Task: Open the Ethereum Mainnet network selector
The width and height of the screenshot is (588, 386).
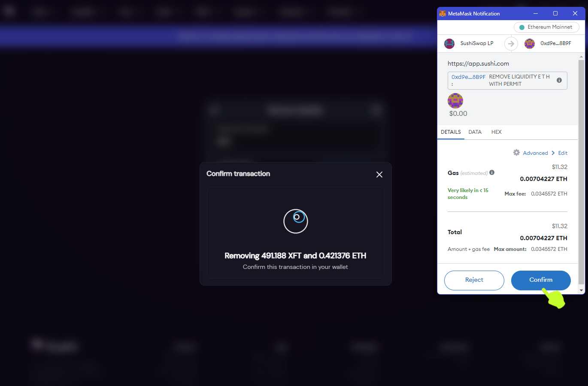Action: coord(546,27)
